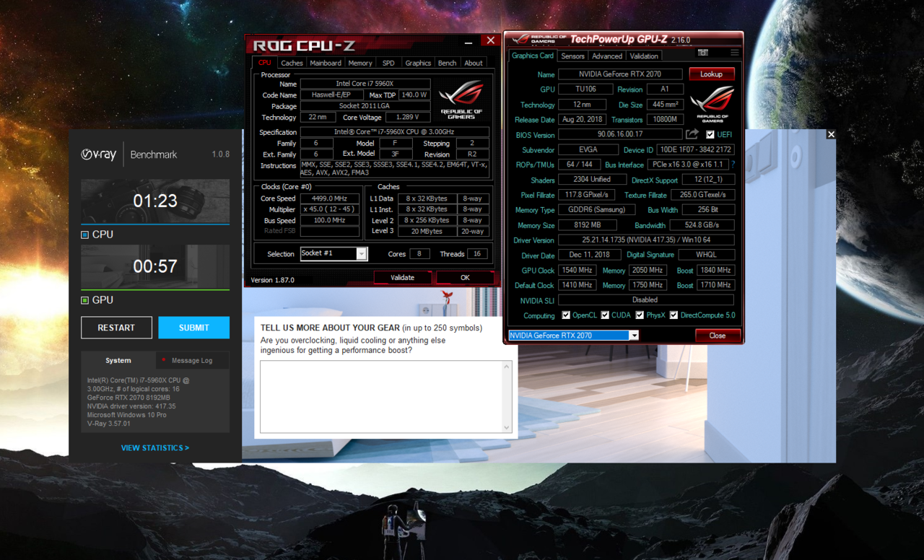Toggle the PhysX checkbox
This screenshot has width=924, height=560.
[640, 315]
